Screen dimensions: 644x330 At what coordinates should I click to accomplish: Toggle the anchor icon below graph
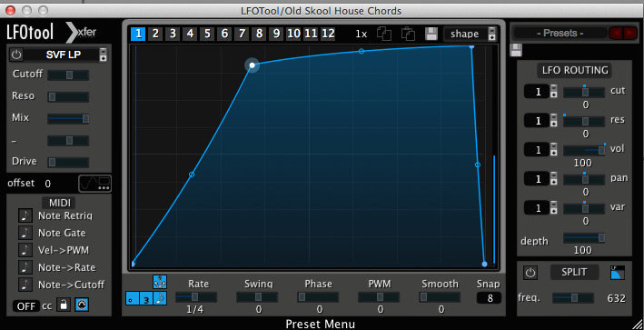click(160, 282)
